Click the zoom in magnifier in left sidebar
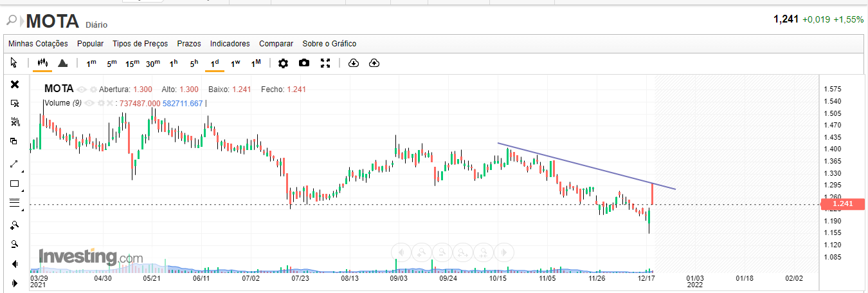Viewport: 868px width, 293px height. 15,225
